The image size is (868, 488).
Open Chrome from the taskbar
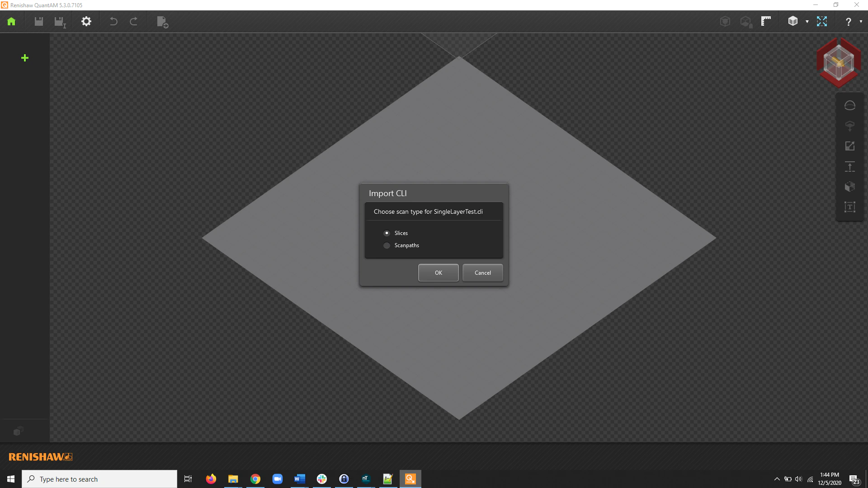pos(255,479)
